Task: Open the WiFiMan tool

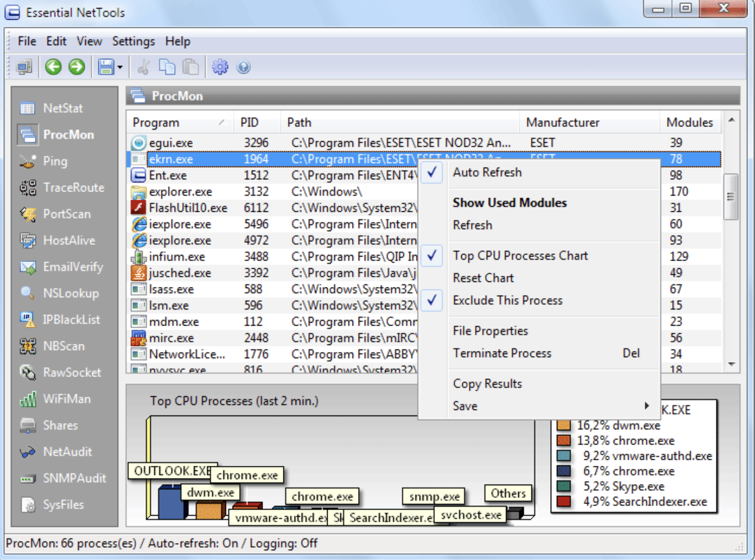Action: coord(55,399)
